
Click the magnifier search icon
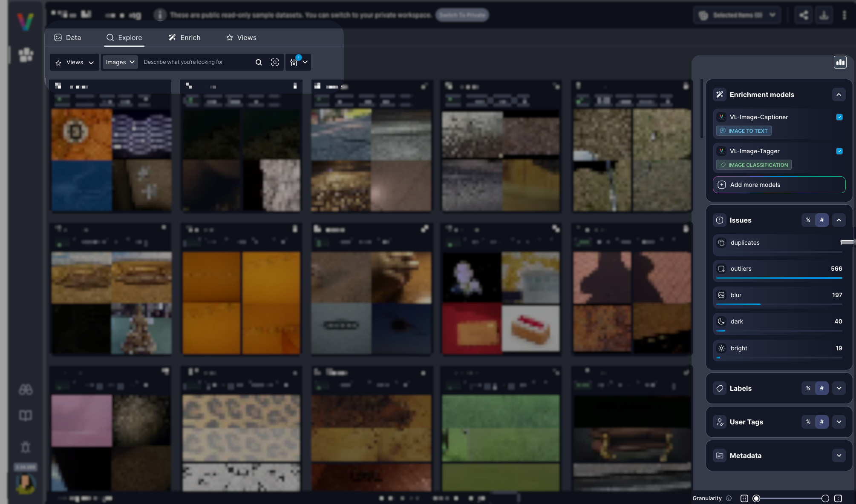(259, 62)
